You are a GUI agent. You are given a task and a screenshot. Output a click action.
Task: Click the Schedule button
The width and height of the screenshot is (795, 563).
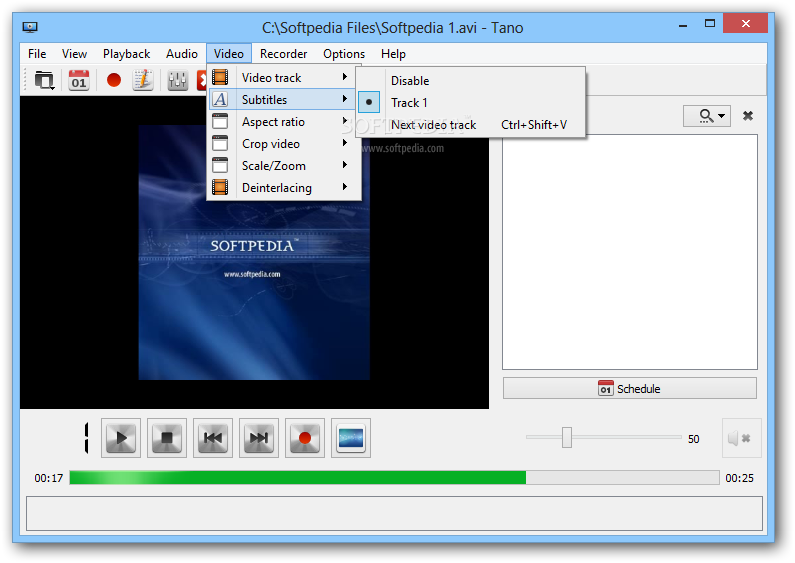630,388
